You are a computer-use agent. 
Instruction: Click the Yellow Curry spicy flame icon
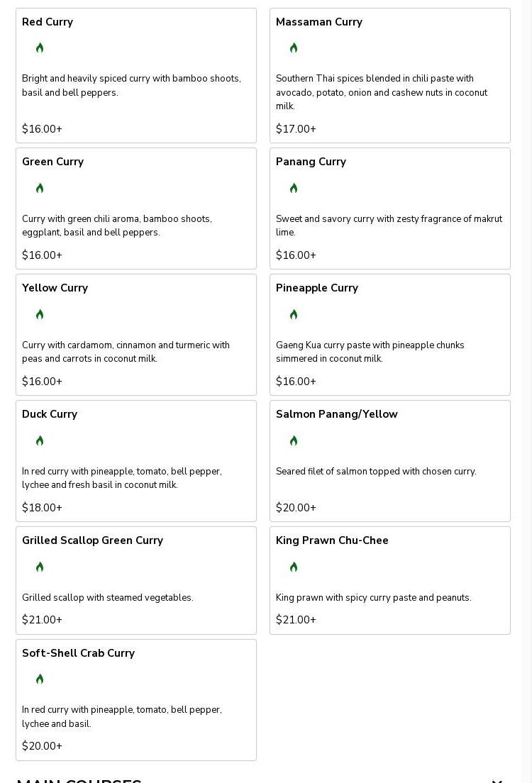point(40,314)
